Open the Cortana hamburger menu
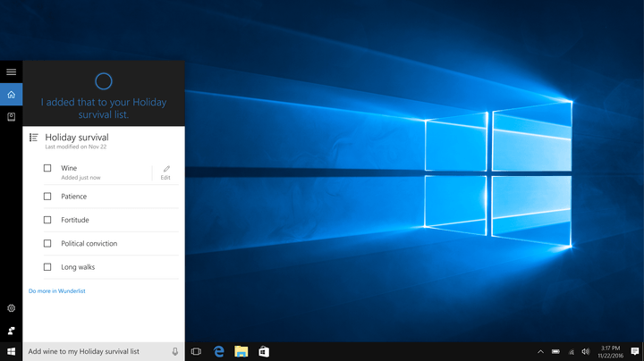 point(11,71)
